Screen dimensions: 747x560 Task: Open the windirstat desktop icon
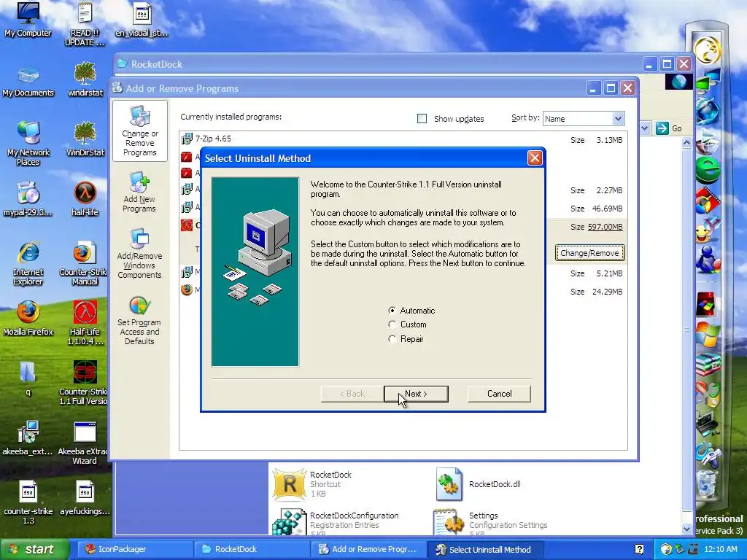[85, 79]
